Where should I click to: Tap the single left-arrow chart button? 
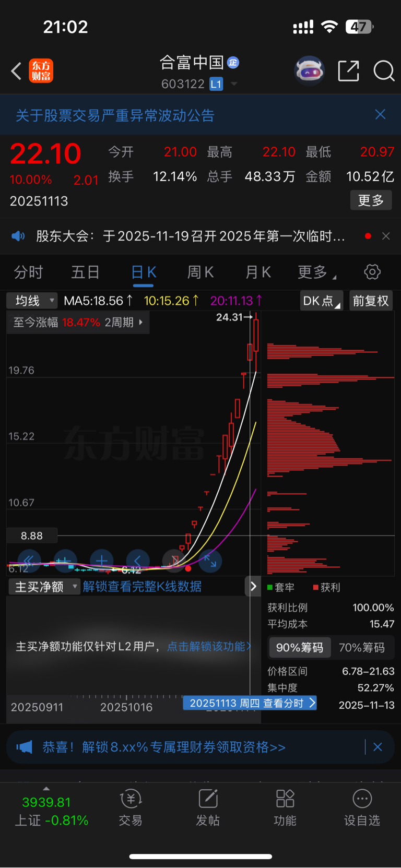pyautogui.click(x=138, y=561)
